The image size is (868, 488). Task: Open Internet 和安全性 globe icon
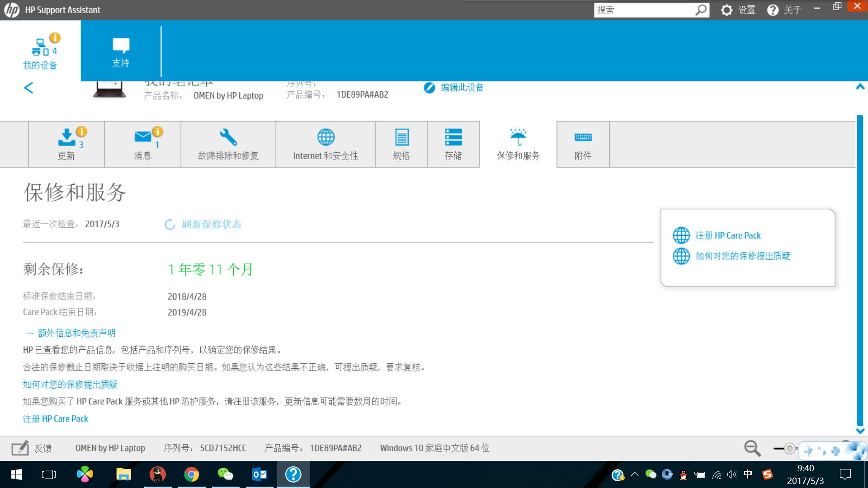pos(325,137)
